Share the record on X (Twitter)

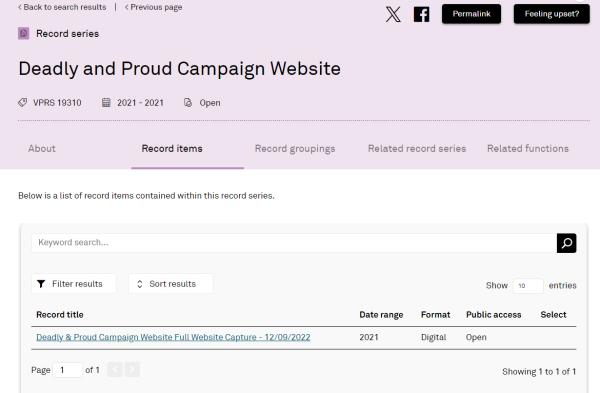[x=393, y=14]
